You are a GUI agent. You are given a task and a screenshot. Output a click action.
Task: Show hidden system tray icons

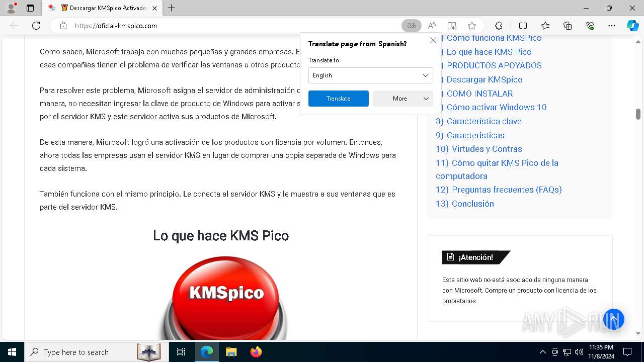pyautogui.click(x=542, y=352)
